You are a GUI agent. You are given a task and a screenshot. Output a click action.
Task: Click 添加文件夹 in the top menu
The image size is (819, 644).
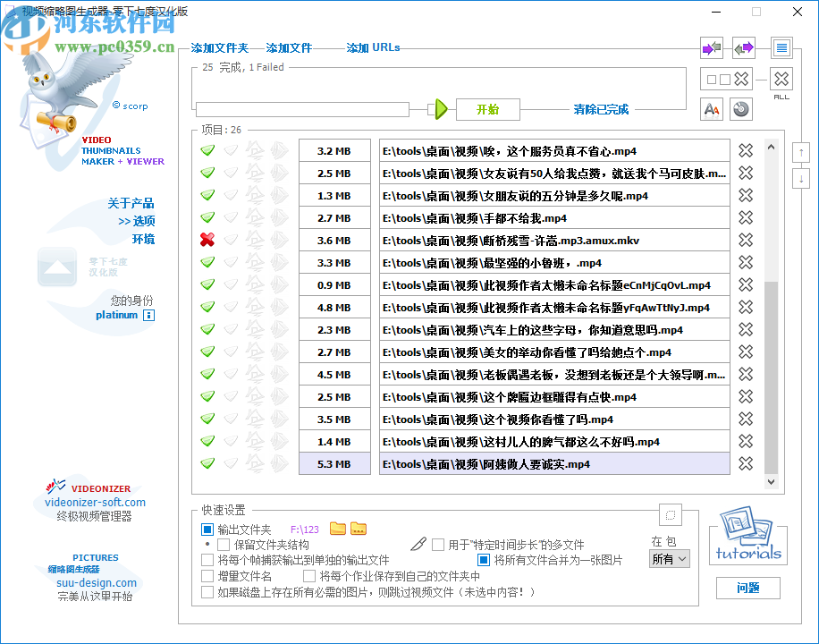click(218, 47)
